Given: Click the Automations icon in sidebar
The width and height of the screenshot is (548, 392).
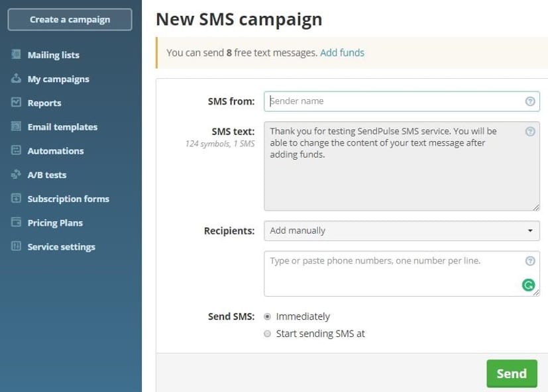Looking at the screenshot, I should 16,150.
